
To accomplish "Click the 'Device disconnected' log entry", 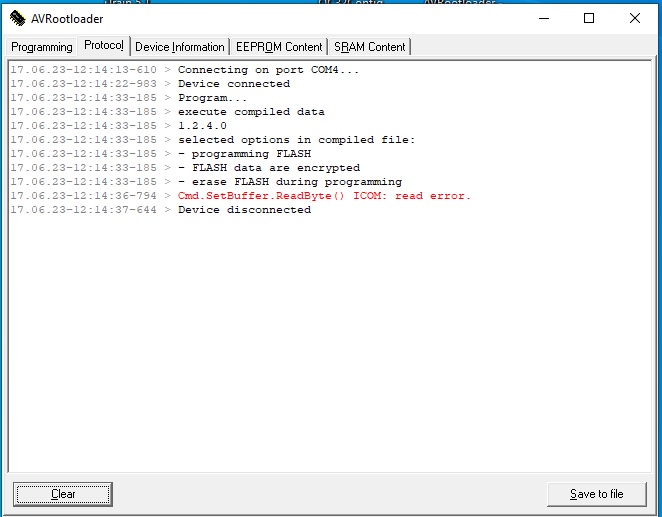I will (244, 210).
